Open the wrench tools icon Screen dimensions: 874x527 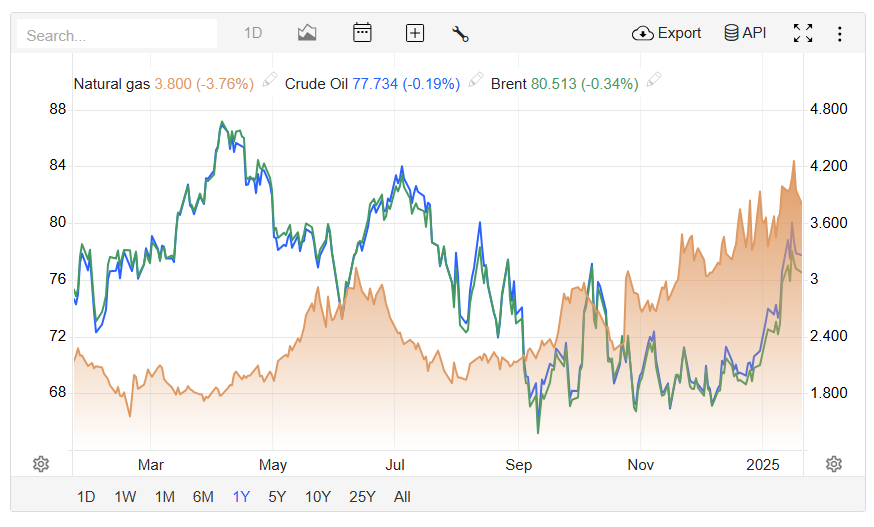point(460,33)
